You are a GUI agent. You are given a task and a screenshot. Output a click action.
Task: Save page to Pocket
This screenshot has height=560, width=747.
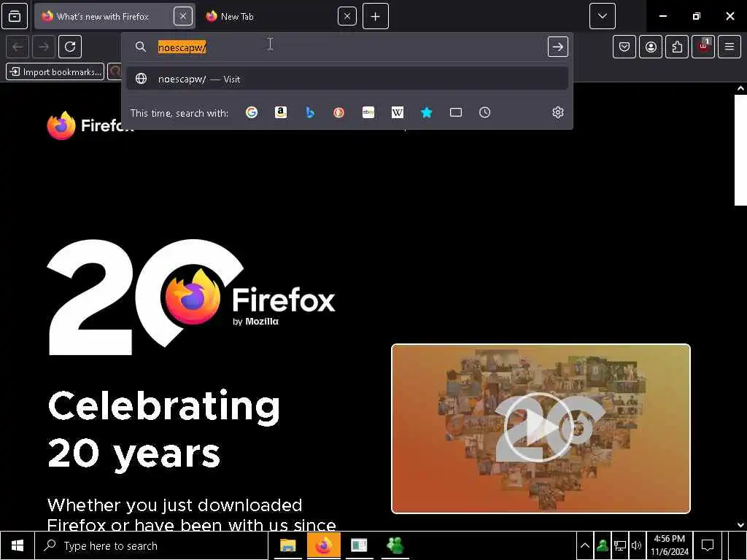[x=624, y=47]
